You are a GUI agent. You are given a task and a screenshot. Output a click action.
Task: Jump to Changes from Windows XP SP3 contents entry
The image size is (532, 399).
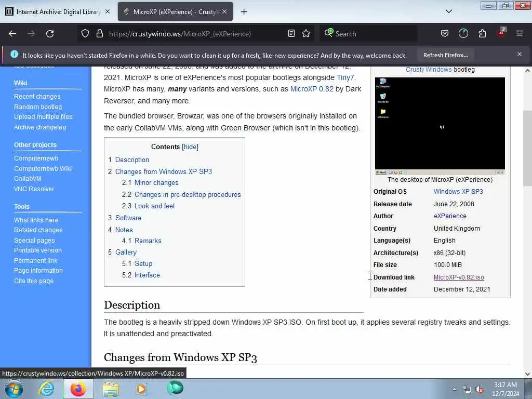click(164, 171)
